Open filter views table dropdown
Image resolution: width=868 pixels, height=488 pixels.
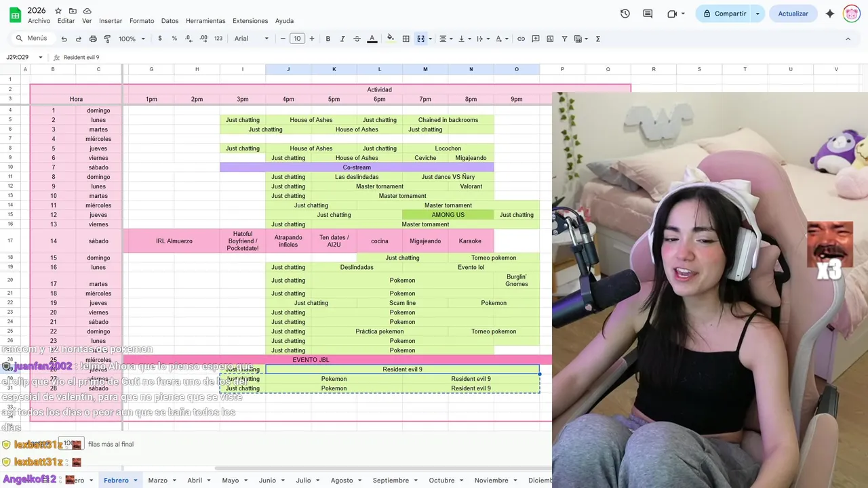(581, 39)
